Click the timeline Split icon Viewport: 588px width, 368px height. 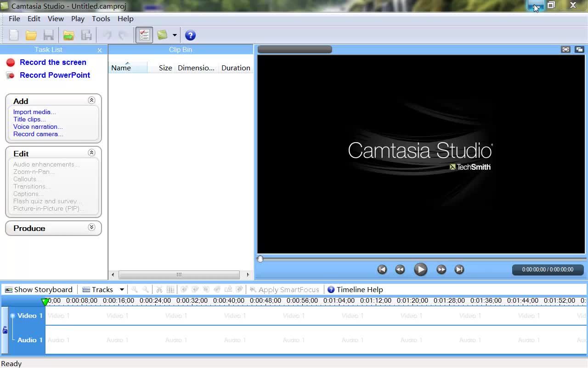pos(170,289)
